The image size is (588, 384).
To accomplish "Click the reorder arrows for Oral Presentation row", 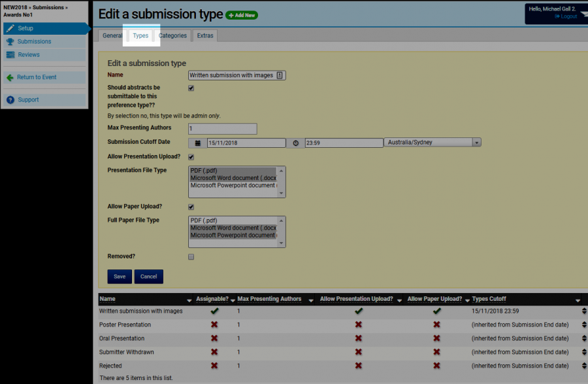I will pyautogui.click(x=584, y=339).
